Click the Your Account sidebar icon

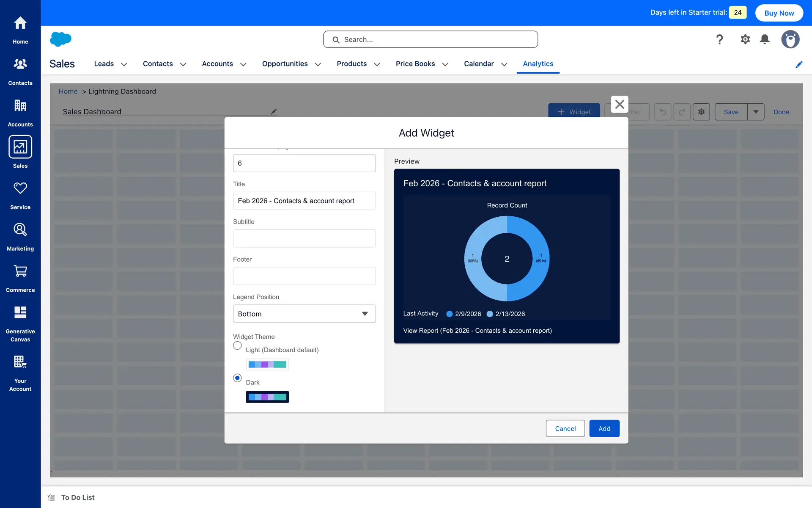pyautogui.click(x=20, y=362)
